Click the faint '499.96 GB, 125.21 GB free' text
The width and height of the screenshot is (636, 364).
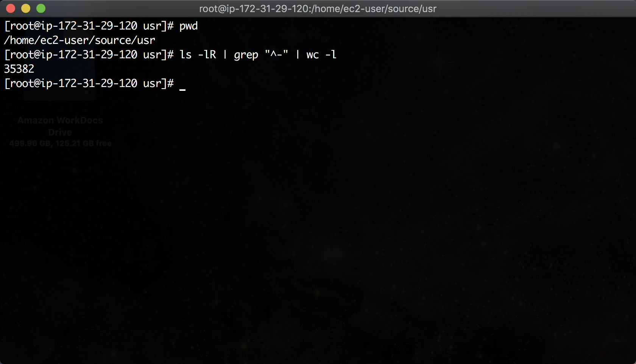coord(61,143)
